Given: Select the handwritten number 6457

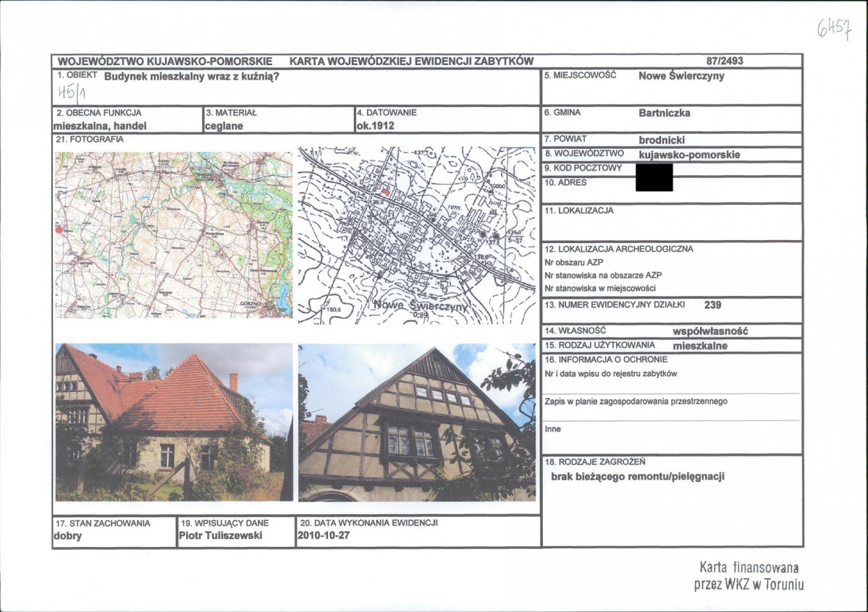Looking at the screenshot, I should click(834, 27).
